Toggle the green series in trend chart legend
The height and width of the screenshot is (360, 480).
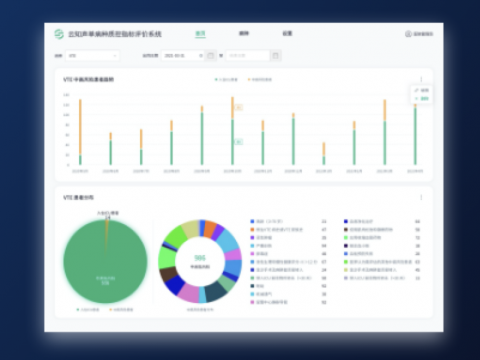[x=226, y=80]
